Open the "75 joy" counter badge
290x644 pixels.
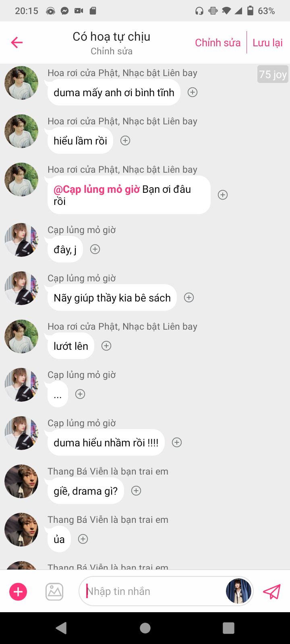(273, 74)
